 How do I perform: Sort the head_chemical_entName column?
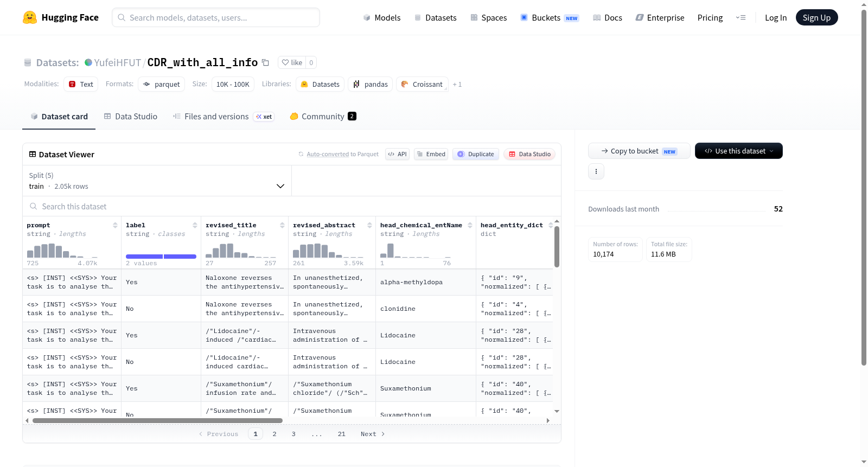[470, 225]
